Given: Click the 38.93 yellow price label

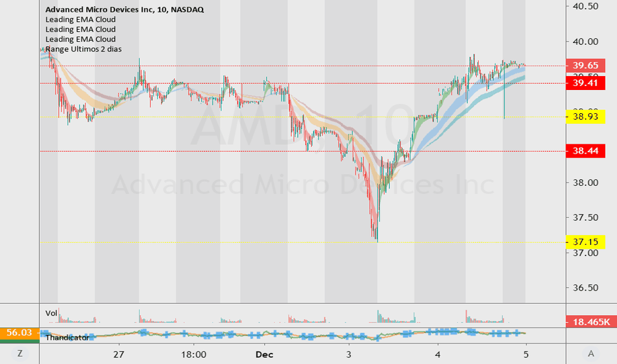Looking at the screenshot, I should 585,116.
